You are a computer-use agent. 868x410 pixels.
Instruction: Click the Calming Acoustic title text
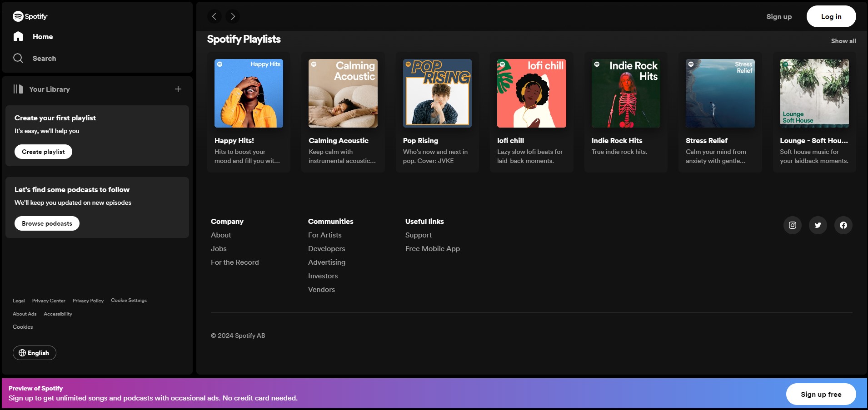pyautogui.click(x=339, y=141)
